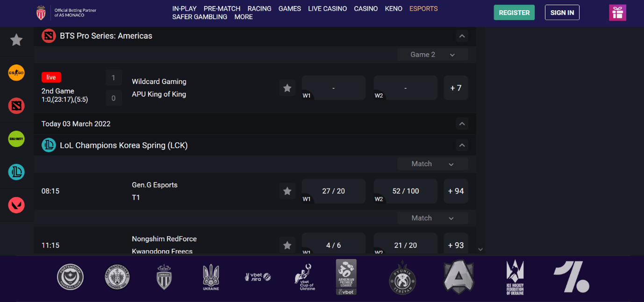Click the Portsmouth Football Club logo
The image size is (644, 302).
point(70,277)
